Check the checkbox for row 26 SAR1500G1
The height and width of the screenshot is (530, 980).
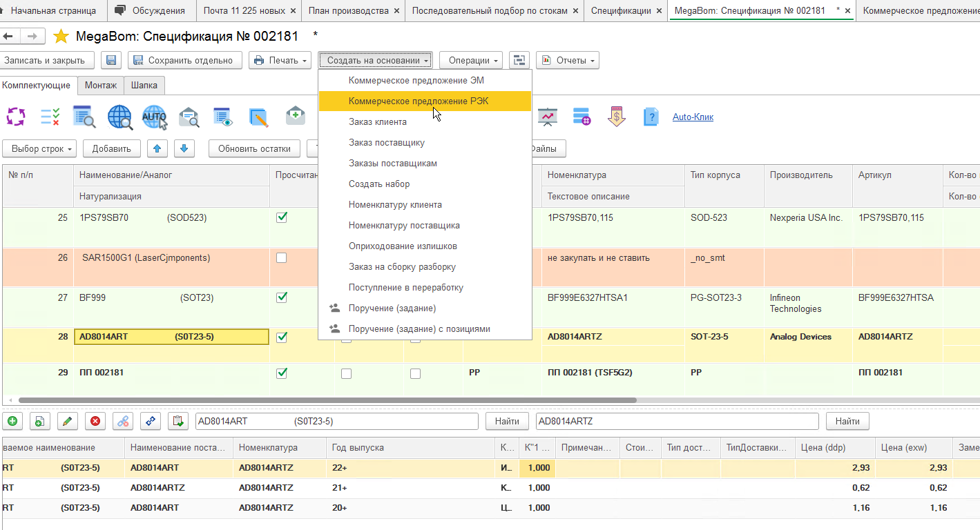[281, 258]
